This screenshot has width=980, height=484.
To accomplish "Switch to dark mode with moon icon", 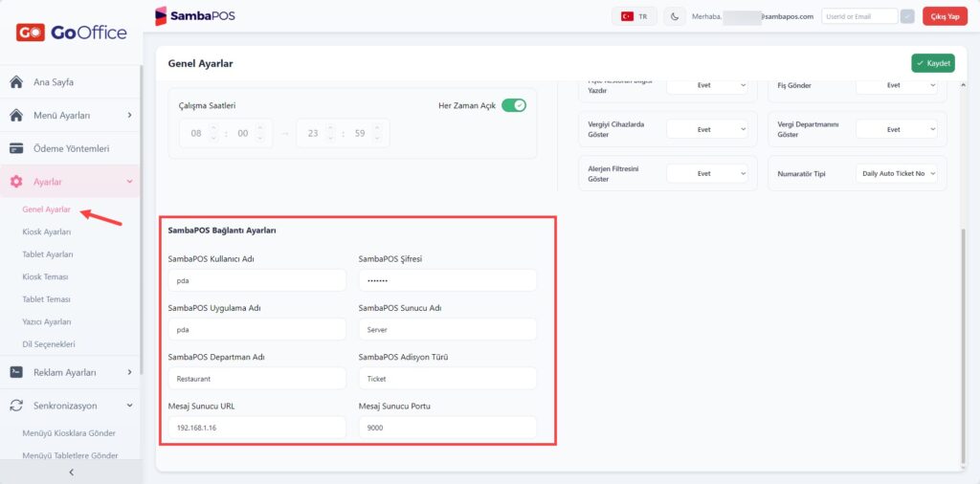I will 675,17.
